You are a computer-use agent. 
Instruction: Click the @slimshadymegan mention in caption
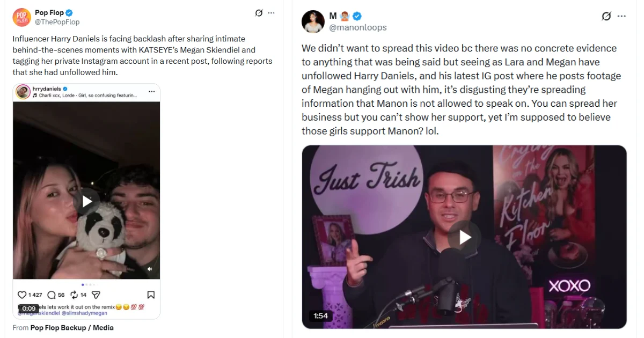point(84,313)
